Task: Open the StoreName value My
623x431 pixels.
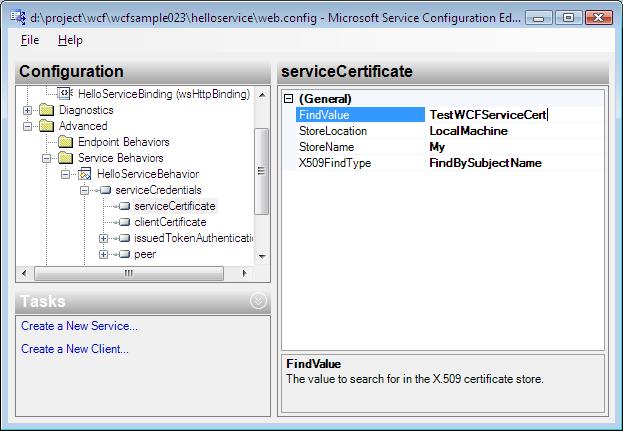Action: 515,147
